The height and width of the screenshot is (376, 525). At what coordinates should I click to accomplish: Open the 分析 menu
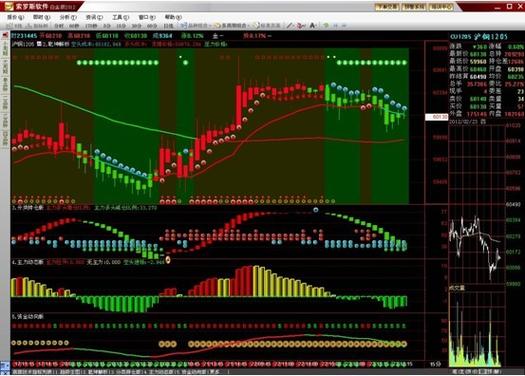tap(68, 17)
